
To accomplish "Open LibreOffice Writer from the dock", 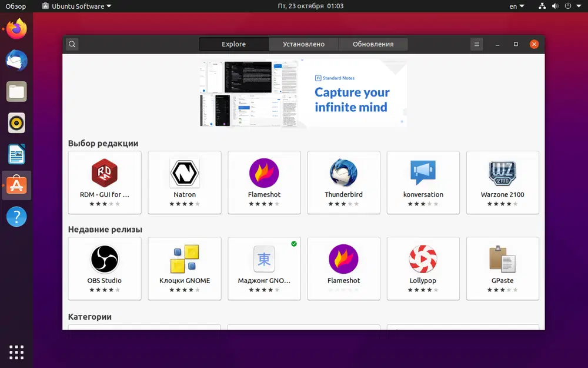I will pos(16,154).
